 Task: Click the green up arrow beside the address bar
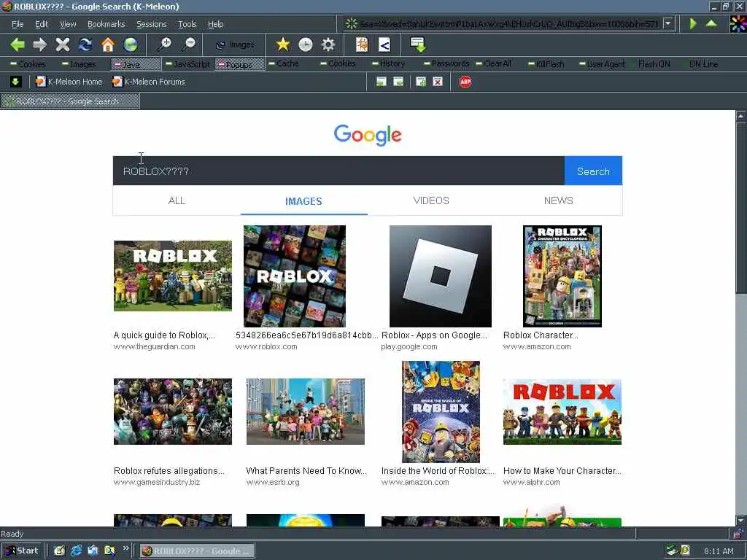[711, 23]
